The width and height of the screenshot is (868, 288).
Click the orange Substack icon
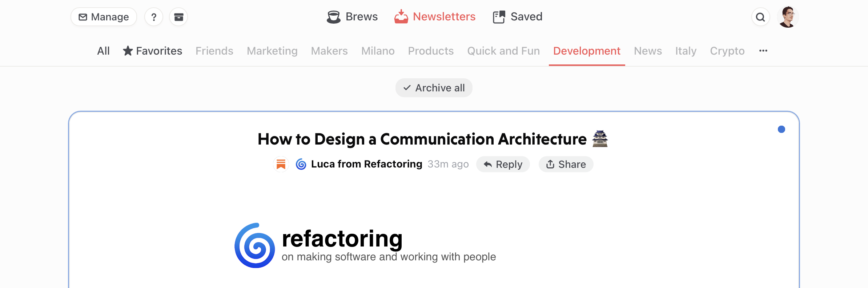[x=281, y=164]
